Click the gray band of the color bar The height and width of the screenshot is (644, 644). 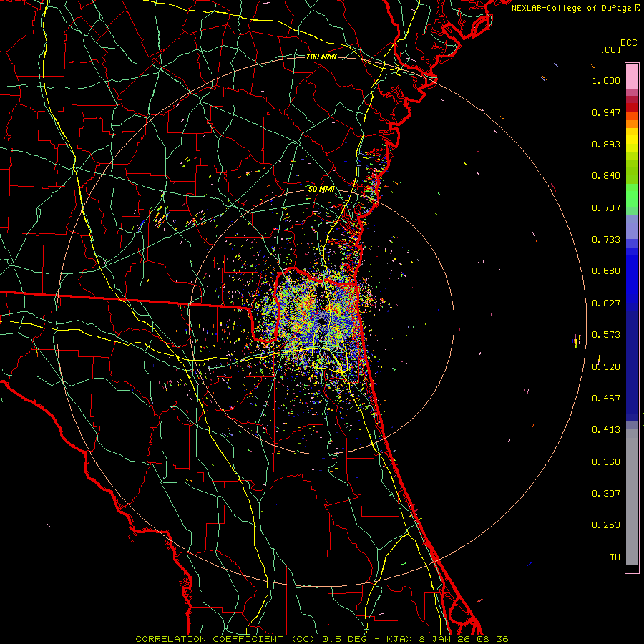[632, 497]
